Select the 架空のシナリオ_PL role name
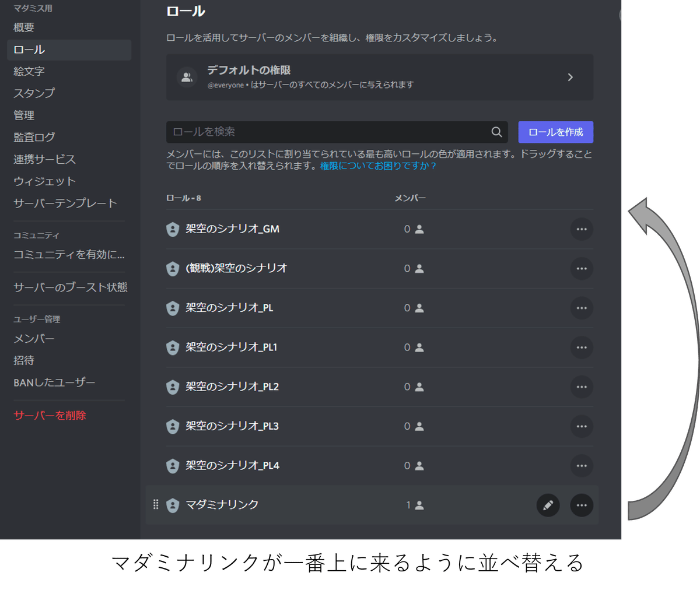The height and width of the screenshot is (590, 700). click(229, 308)
